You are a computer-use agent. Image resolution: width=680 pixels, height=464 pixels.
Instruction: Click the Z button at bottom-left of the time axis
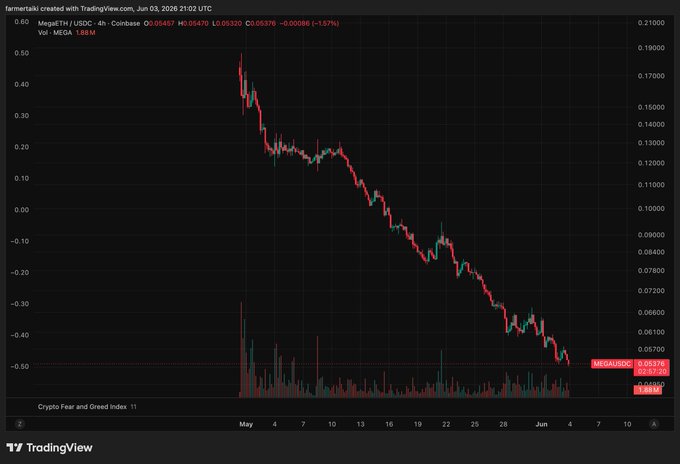20,424
